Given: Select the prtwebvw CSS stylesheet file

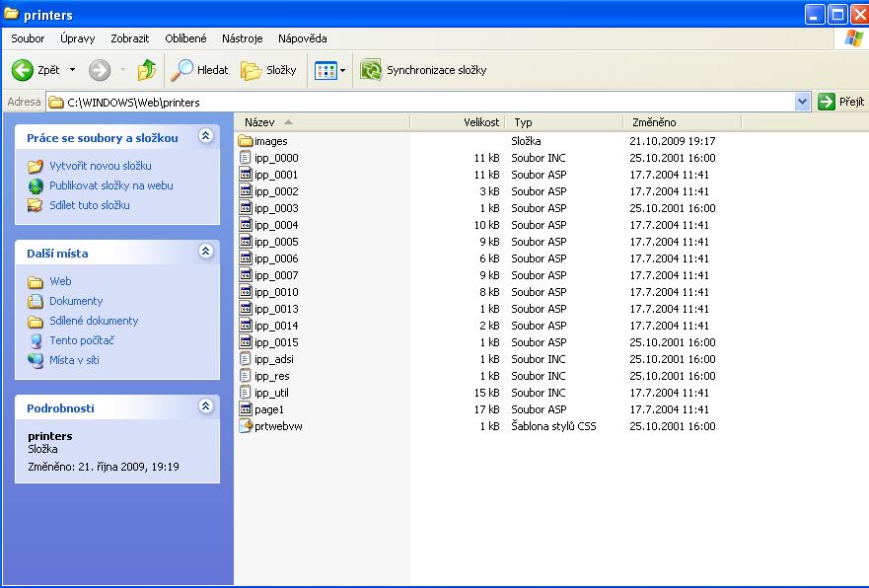Looking at the screenshot, I should click(247, 426).
